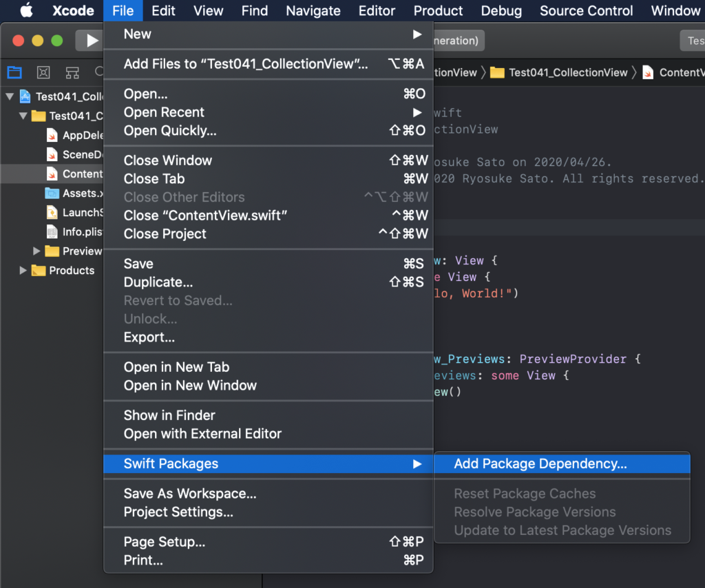The image size is (705, 588).
Task: Open the Edit menu
Action: tap(163, 10)
